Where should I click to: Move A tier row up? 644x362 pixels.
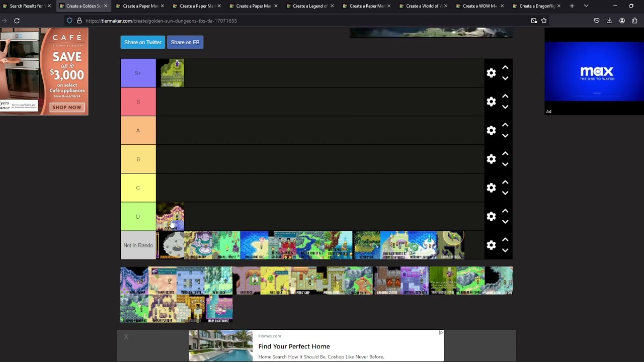(x=505, y=125)
